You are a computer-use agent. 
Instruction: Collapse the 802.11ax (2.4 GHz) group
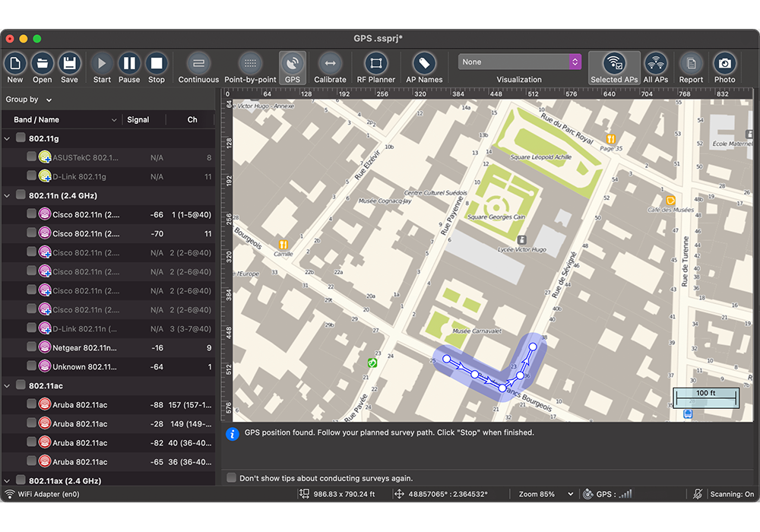(8, 481)
